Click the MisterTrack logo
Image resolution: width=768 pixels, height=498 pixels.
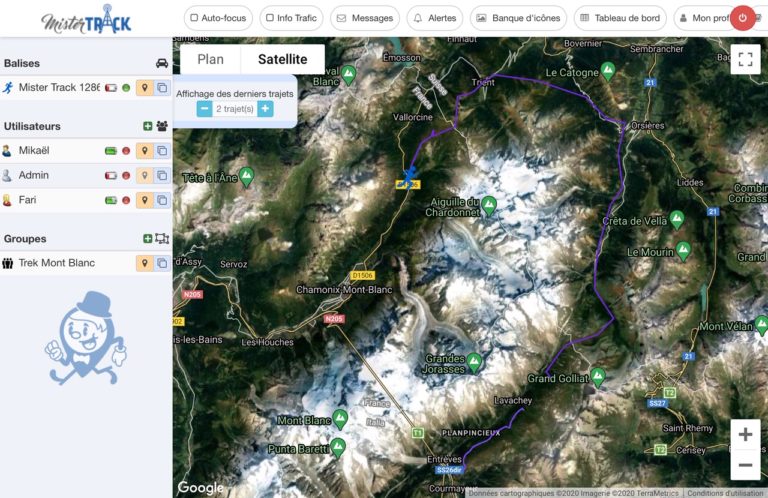(x=86, y=20)
